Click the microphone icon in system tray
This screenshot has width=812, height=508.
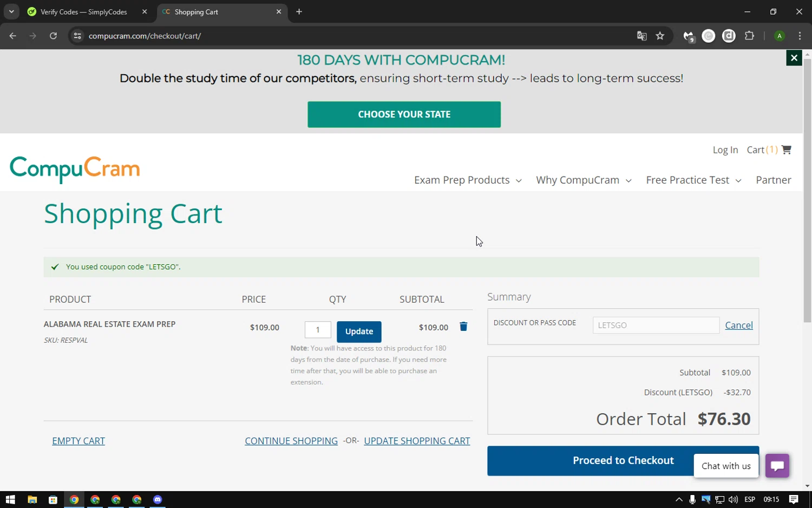[x=692, y=499]
